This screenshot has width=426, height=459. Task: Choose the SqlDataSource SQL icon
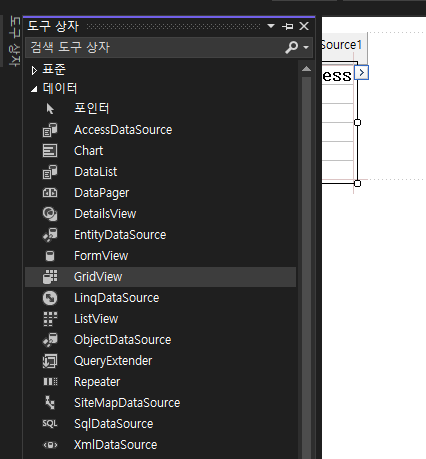coord(50,424)
